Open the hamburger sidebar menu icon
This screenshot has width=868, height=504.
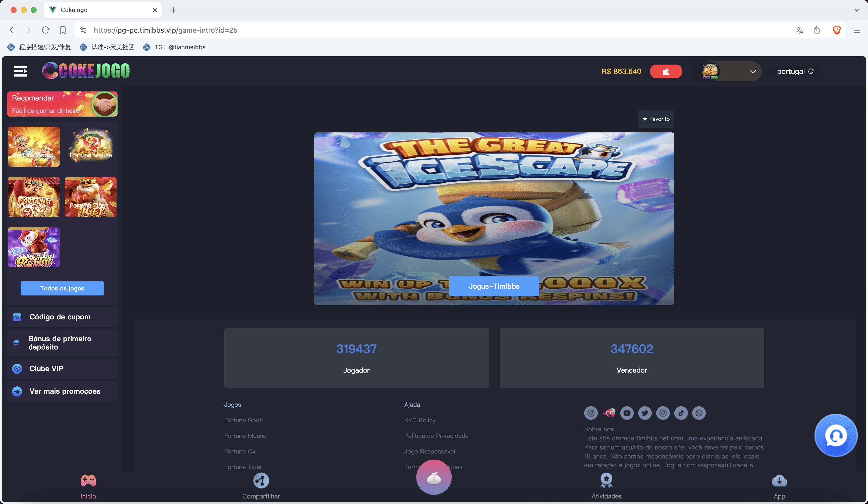(21, 71)
